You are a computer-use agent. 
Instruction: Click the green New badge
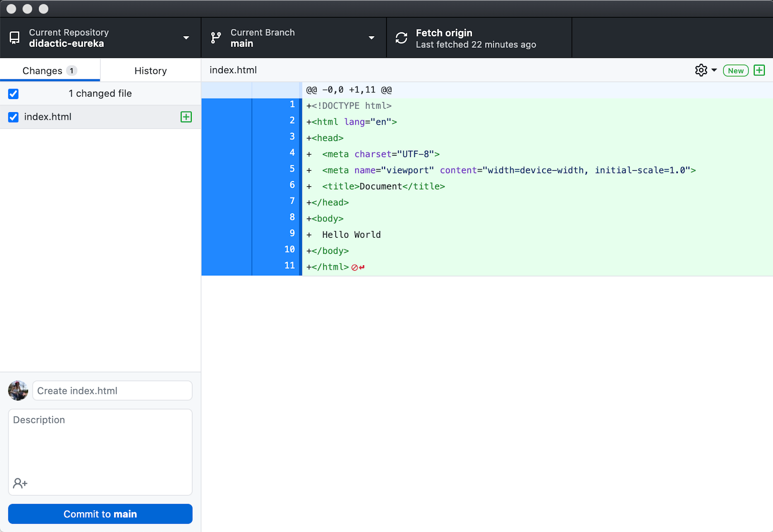pos(735,71)
